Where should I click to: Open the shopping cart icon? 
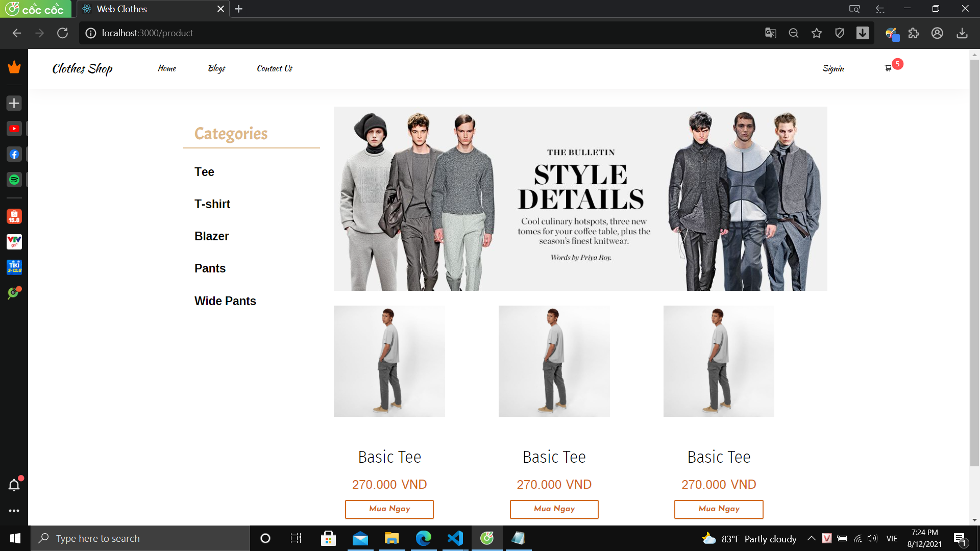point(888,68)
